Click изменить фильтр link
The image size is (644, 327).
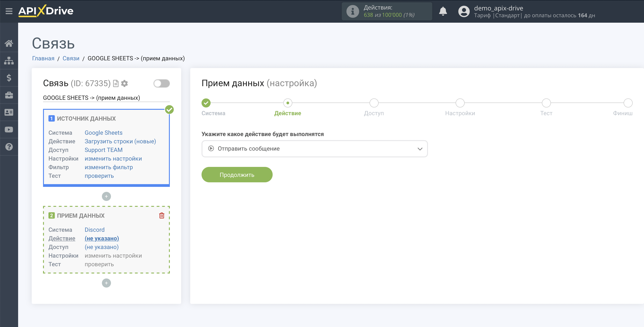click(109, 167)
